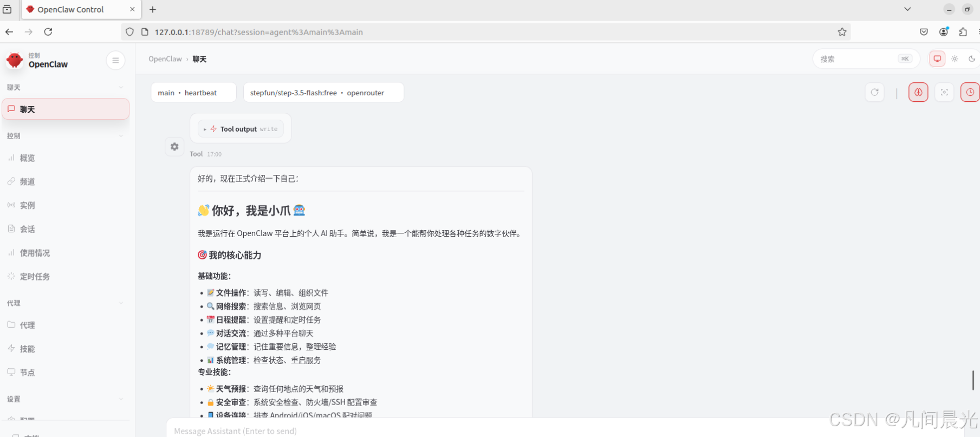Click the site information page icon

145,32
